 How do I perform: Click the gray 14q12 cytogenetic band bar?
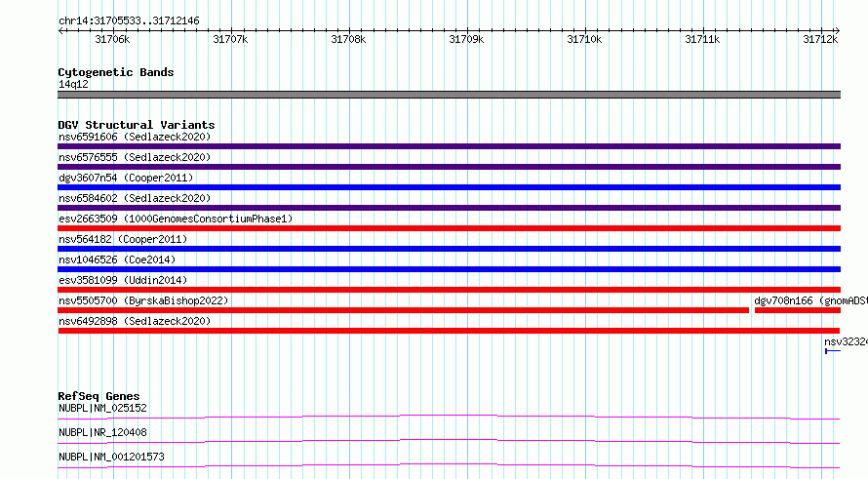coord(449,95)
